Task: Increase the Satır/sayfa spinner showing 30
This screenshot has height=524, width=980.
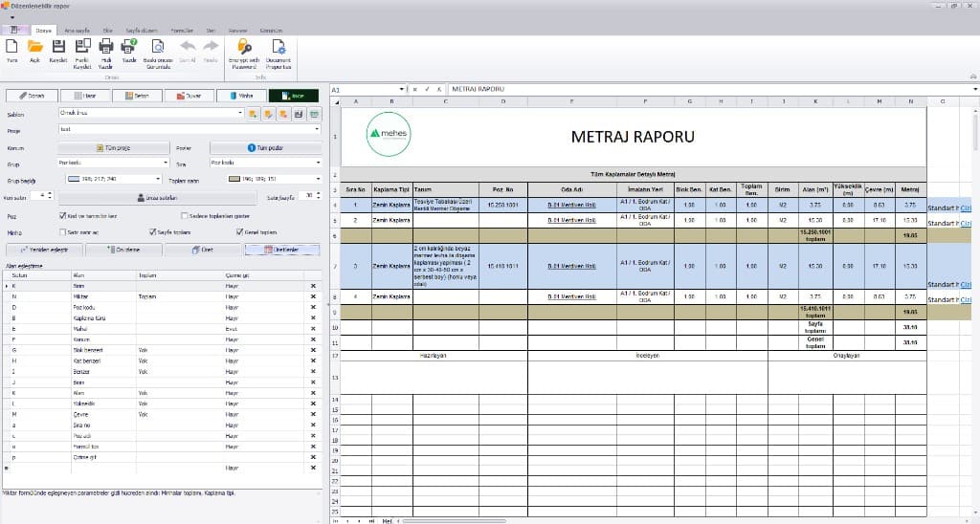Action: (318, 193)
